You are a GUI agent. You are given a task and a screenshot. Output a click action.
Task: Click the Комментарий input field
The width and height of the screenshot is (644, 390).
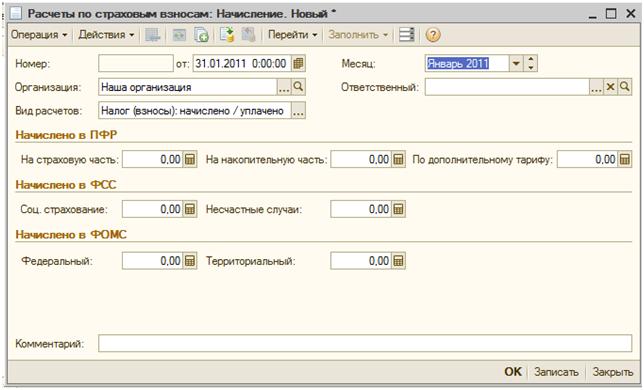pos(365,343)
